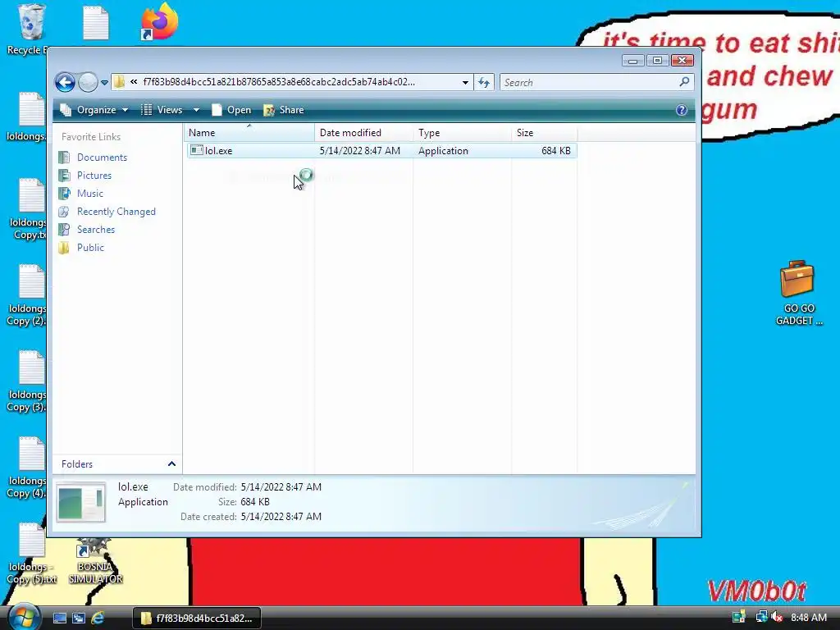This screenshot has width=840, height=630.
Task: Click Switch between windows quick launch icon
Action: tap(79, 619)
